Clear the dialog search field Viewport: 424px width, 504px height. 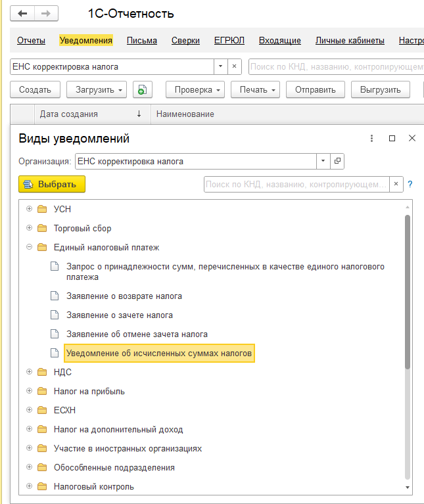point(396,184)
